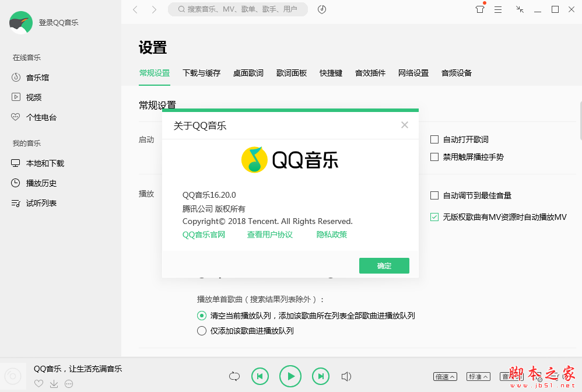Switch to the 音频设备 tab
The image size is (582, 392).
click(456, 73)
